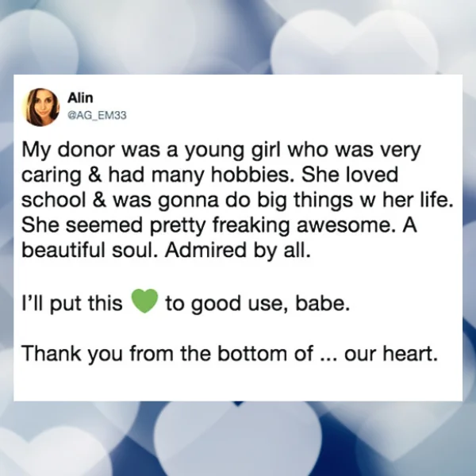
Task: Click the words "She loved" in the tweet
Action: 349,175
